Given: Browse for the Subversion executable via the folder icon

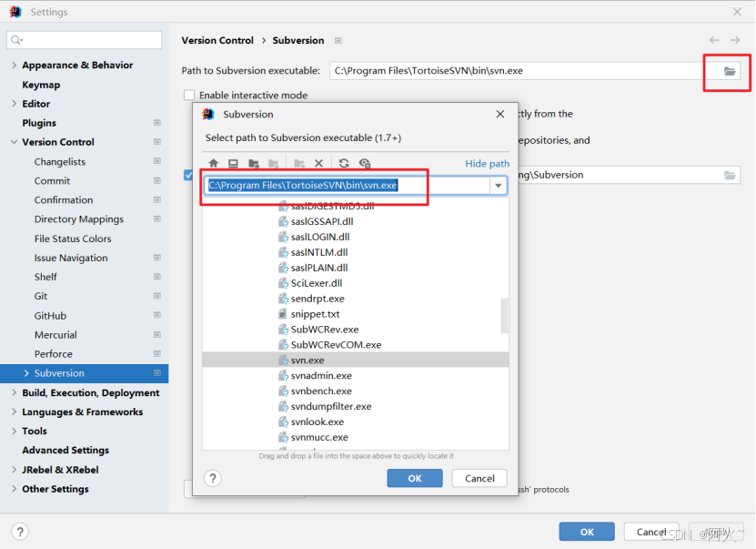Looking at the screenshot, I should click(x=730, y=71).
